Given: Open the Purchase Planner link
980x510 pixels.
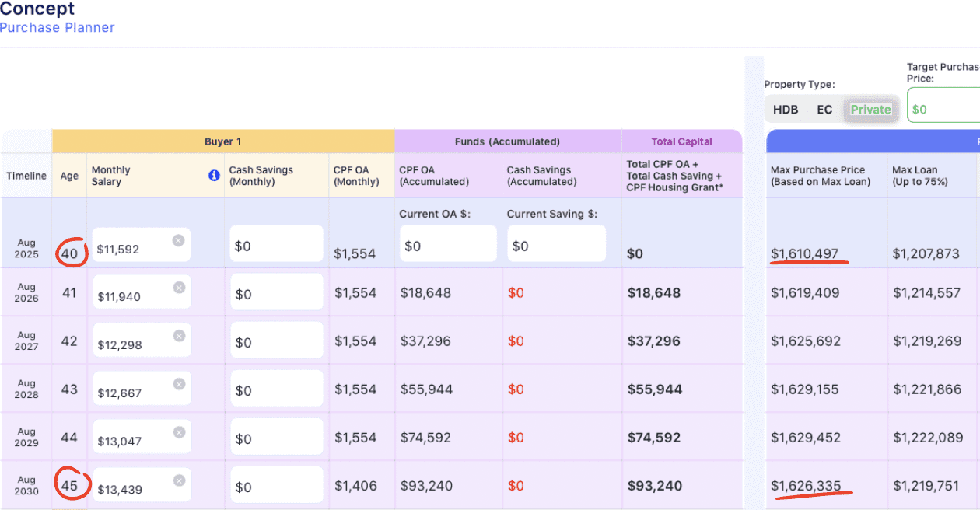Looking at the screenshot, I should (58, 28).
